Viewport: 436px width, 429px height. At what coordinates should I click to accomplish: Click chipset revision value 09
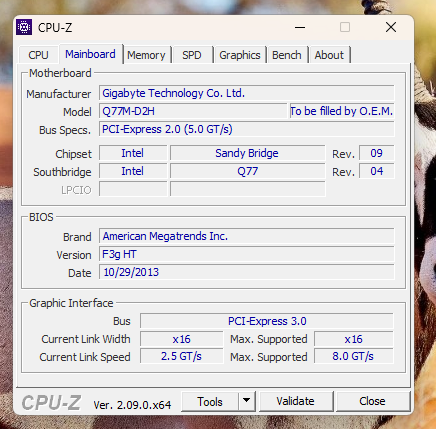377,153
